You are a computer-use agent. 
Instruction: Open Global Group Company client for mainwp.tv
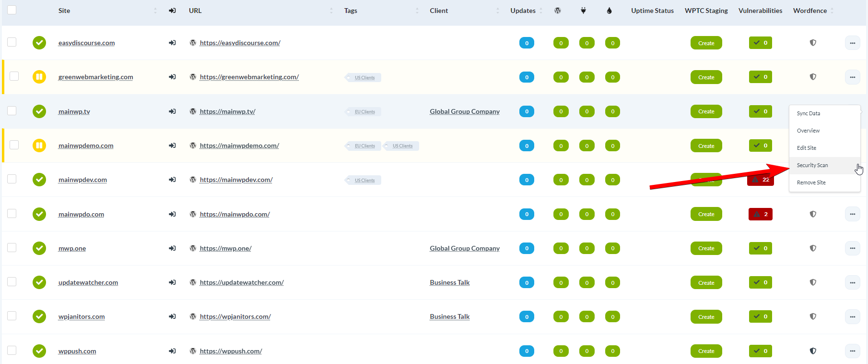[x=465, y=111]
